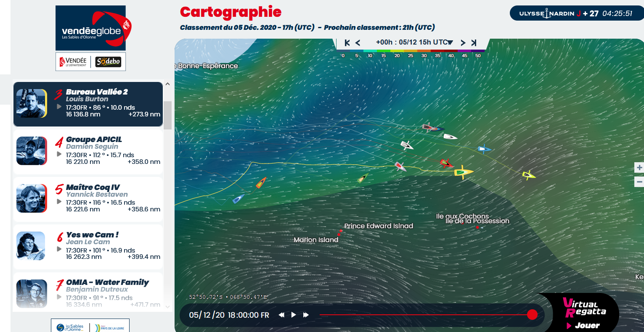Image resolution: width=644 pixels, height=332 pixels.
Task: Open Pays de la Loire partner logo
Action: tap(109, 328)
